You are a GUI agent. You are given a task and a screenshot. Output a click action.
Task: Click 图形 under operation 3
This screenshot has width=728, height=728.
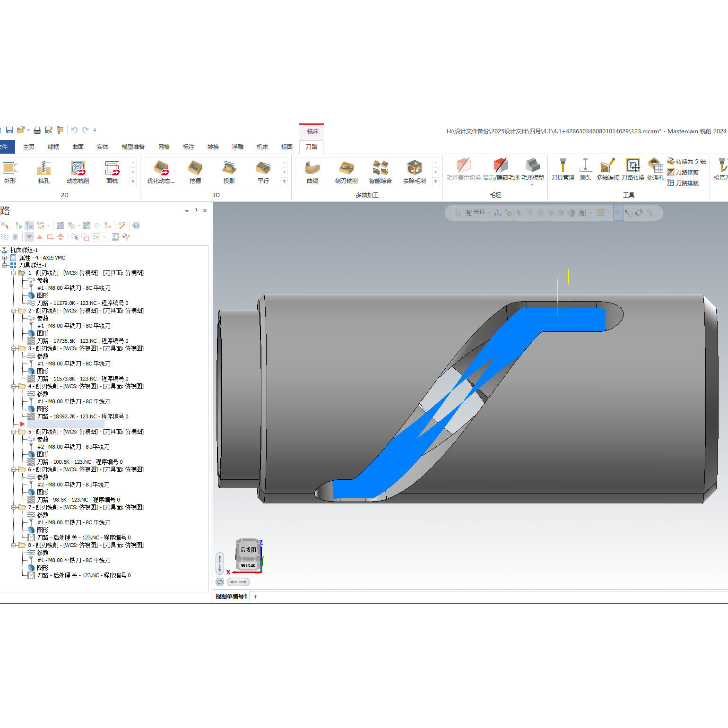pyautogui.click(x=43, y=371)
